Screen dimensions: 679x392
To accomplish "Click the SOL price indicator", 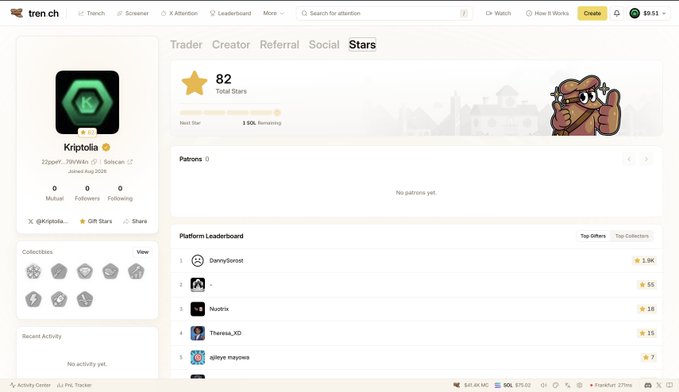I will [512, 385].
